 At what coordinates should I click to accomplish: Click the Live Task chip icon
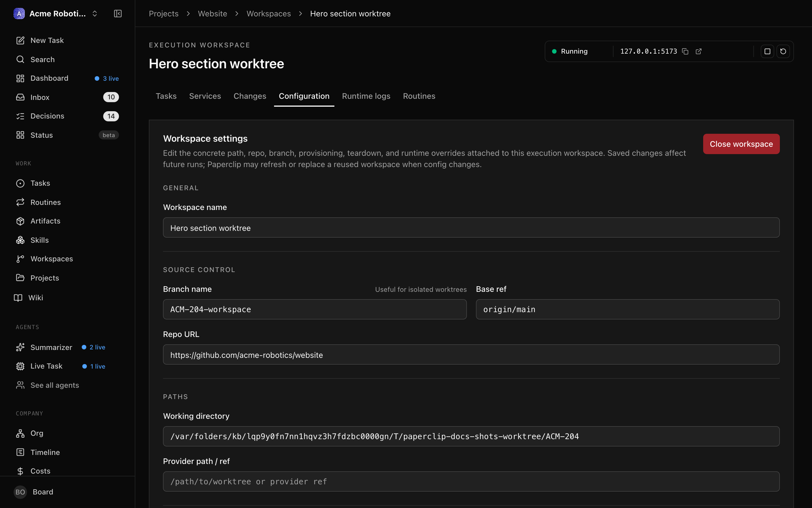(x=20, y=366)
